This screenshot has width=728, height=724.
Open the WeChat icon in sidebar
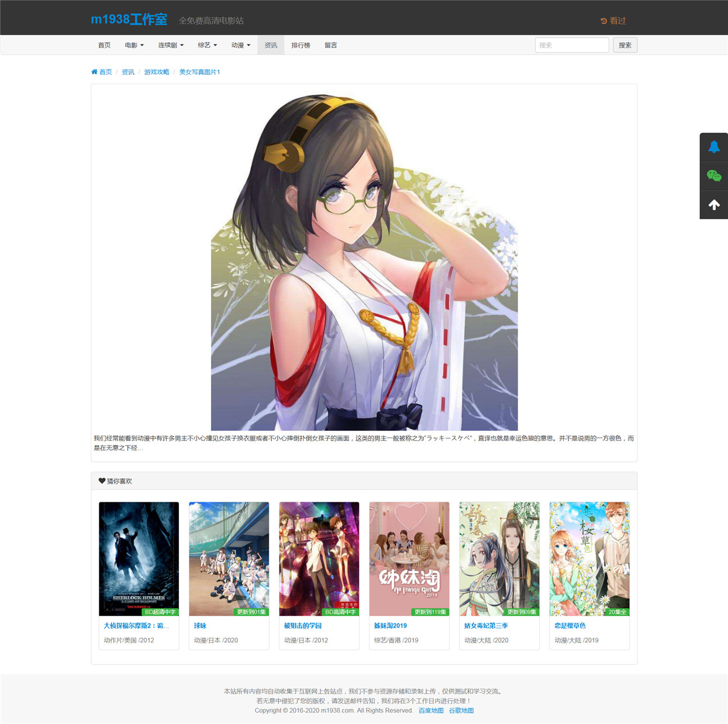coord(714,175)
